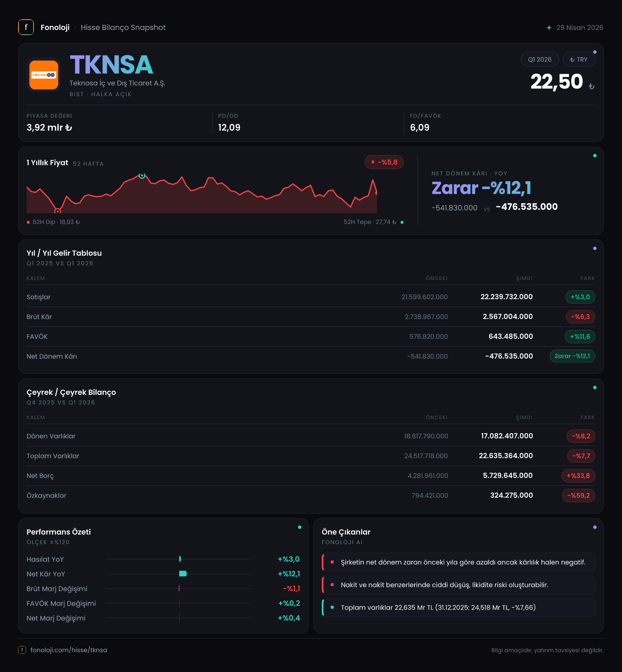Click the highlight about likidite riski

click(x=458, y=585)
